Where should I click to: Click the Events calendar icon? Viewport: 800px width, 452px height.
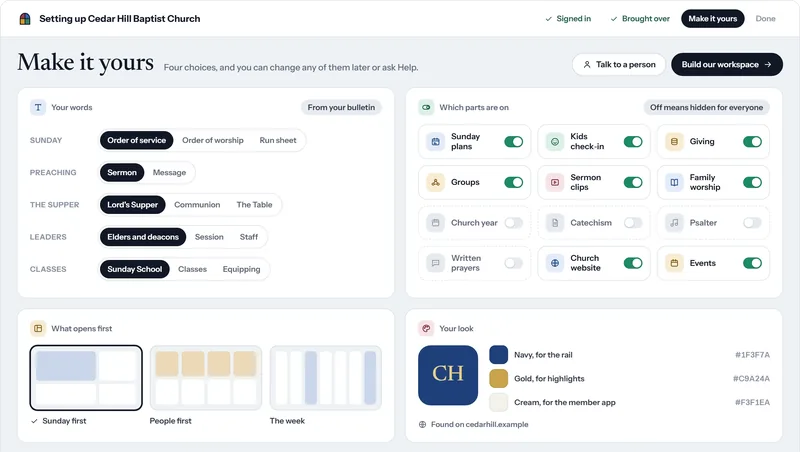pos(674,263)
